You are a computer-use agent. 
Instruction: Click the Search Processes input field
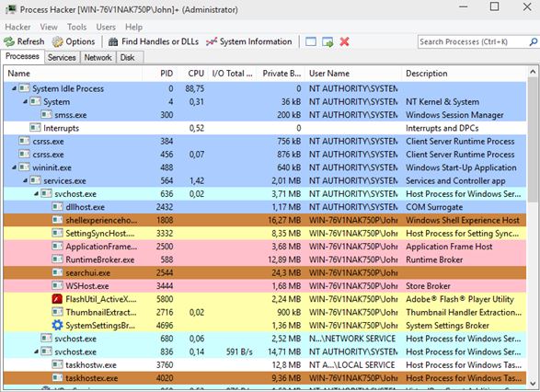473,41
